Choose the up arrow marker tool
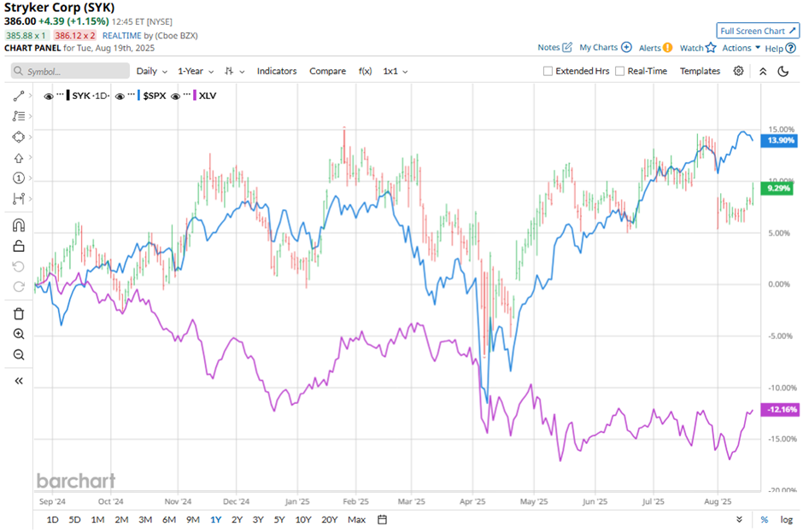The image size is (803, 532). [19, 158]
